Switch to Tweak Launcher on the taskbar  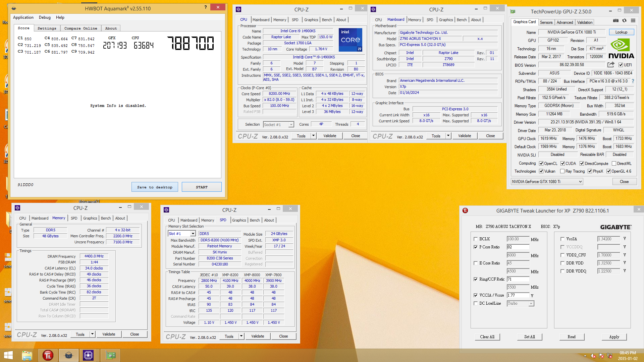(x=48, y=355)
